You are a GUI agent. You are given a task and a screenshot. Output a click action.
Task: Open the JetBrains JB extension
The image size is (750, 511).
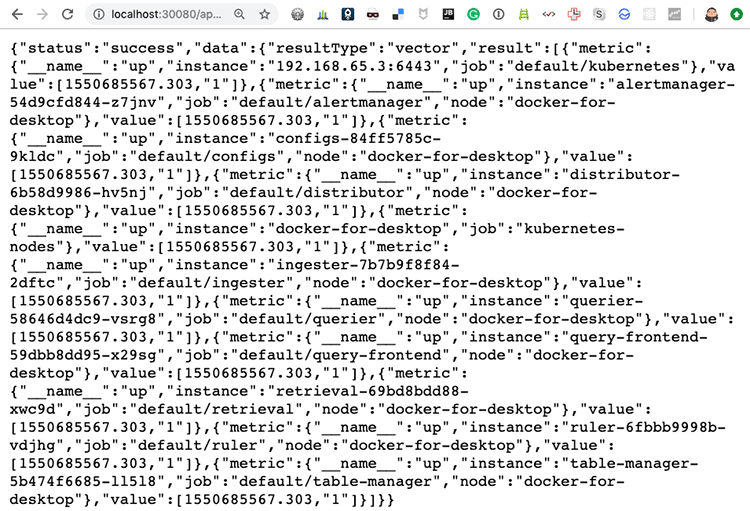(448, 14)
